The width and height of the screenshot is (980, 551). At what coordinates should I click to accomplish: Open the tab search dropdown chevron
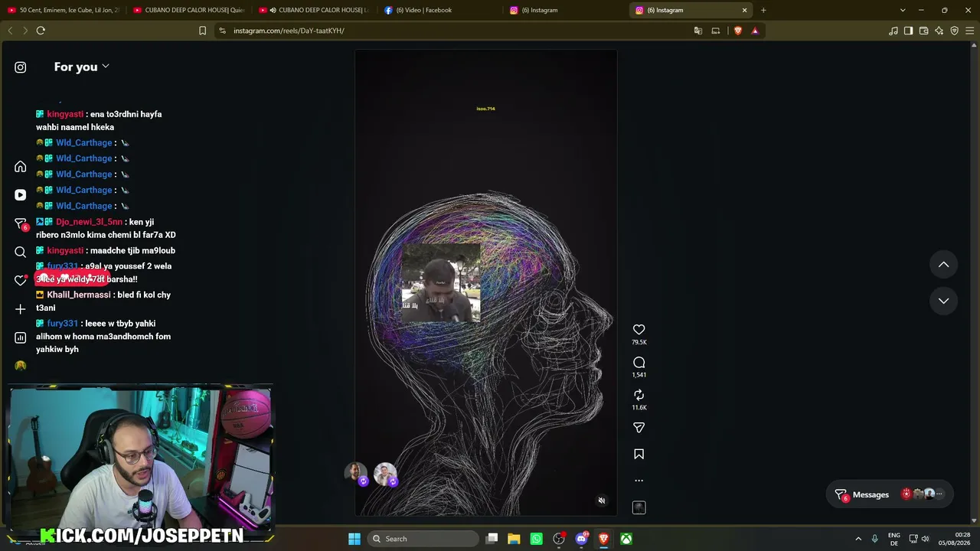903,10
